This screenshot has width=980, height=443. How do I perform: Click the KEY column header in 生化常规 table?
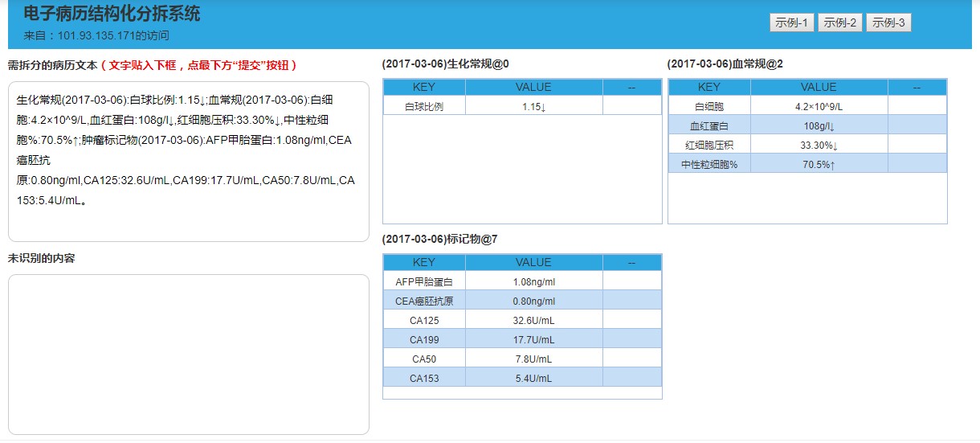(x=423, y=87)
